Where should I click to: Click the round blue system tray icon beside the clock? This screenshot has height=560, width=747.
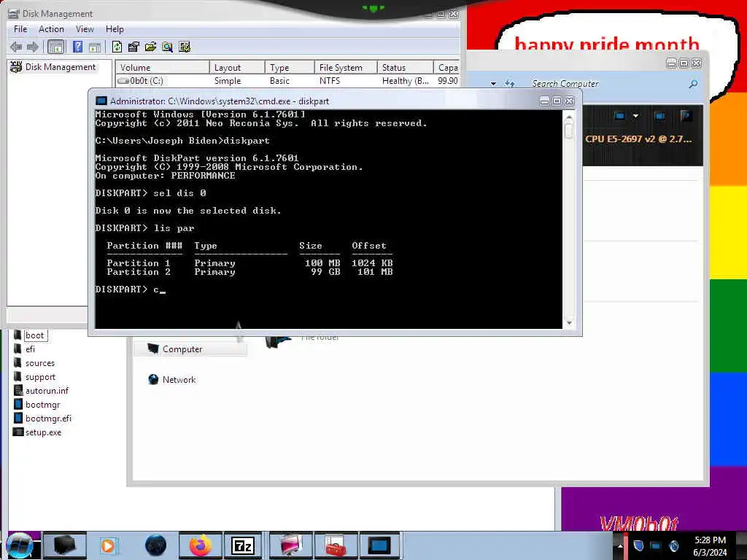(673, 545)
